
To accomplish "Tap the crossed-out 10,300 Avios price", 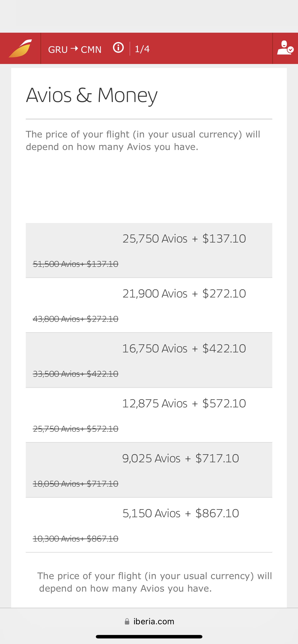I will 76,539.
